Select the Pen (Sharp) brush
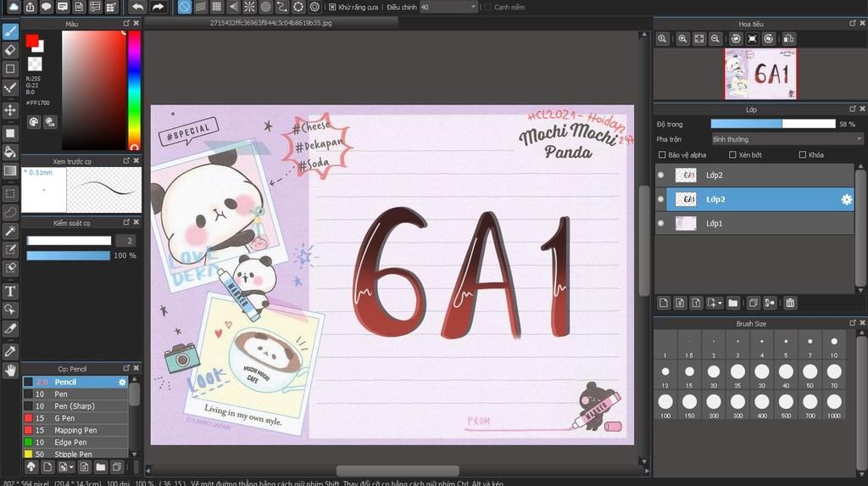The image size is (868, 486). pyautogui.click(x=75, y=406)
